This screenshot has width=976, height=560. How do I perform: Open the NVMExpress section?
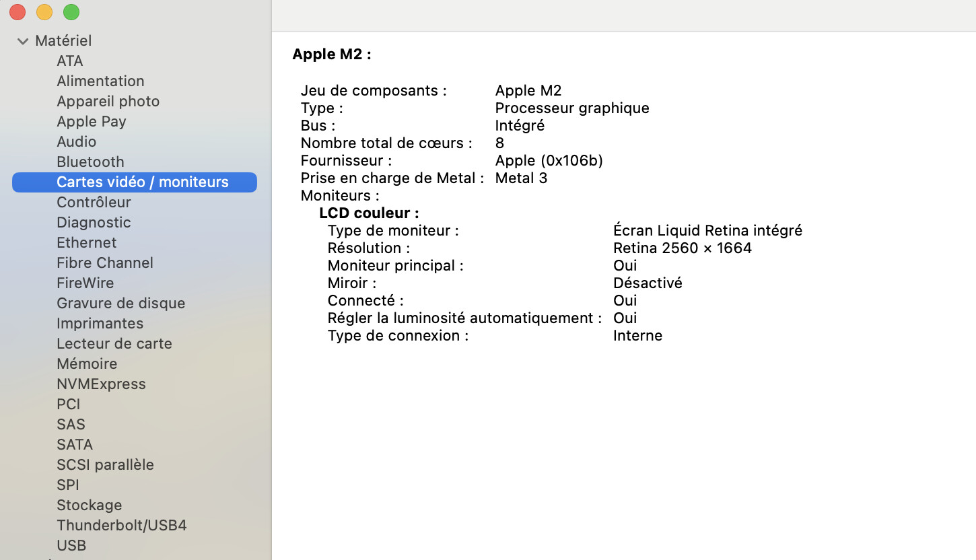(x=101, y=384)
